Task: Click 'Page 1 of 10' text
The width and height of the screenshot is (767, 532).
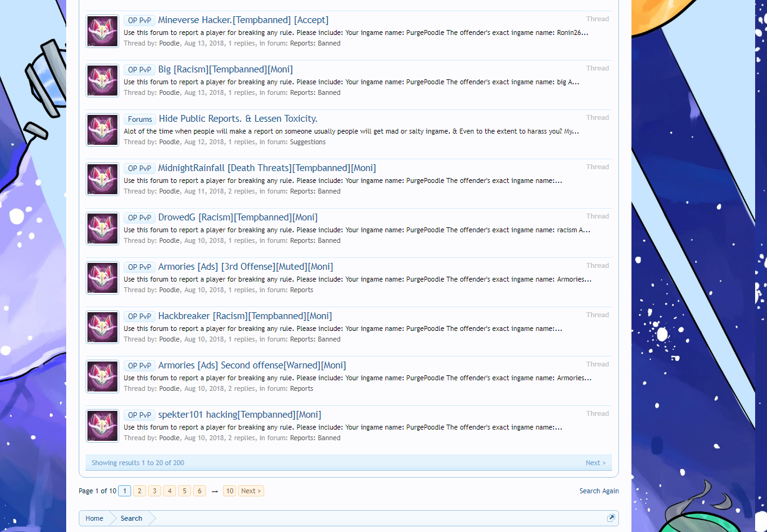Action: (x=97, y=491)
